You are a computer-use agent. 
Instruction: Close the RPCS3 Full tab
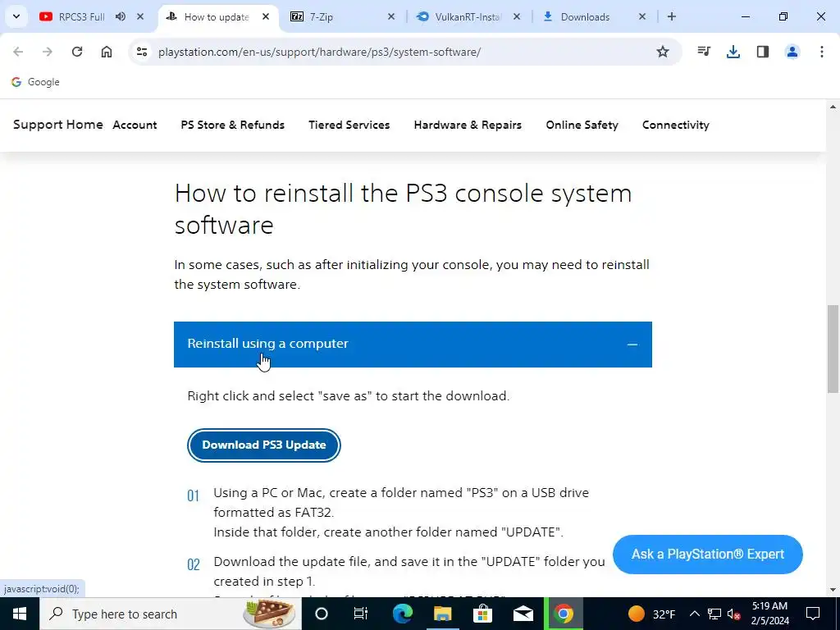[x=140, y=16]
